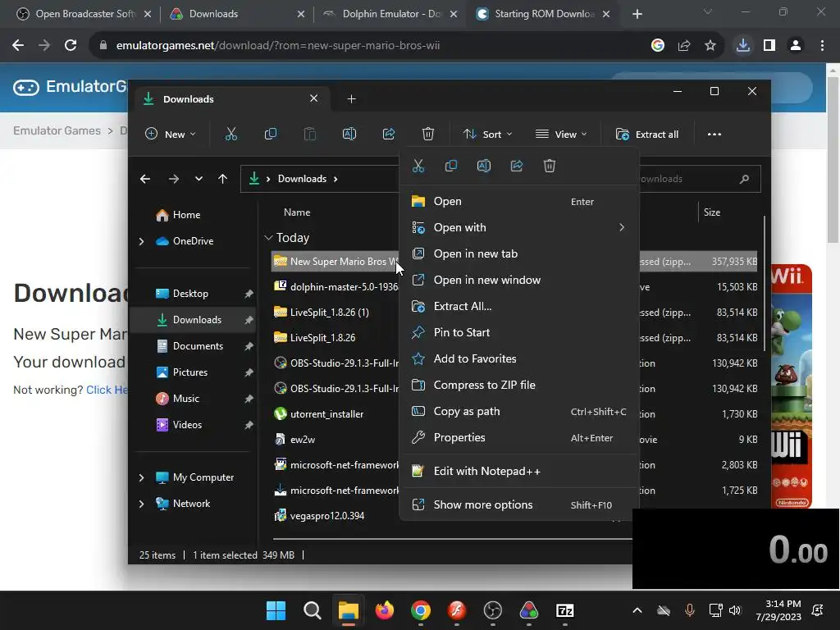This screenshot has width=840, height=630.
Task: Click Explorer forward navigation arrow
Action: (x=174, y=179)
